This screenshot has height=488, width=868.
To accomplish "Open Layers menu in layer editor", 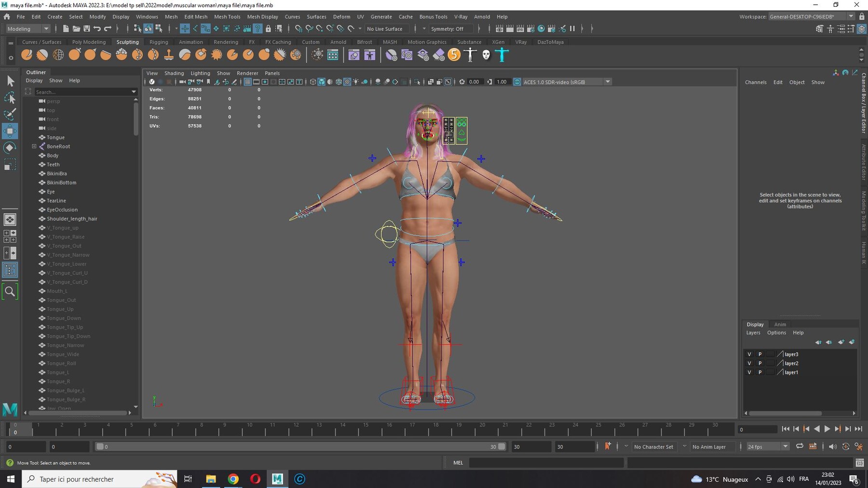I will pos(753,333).
